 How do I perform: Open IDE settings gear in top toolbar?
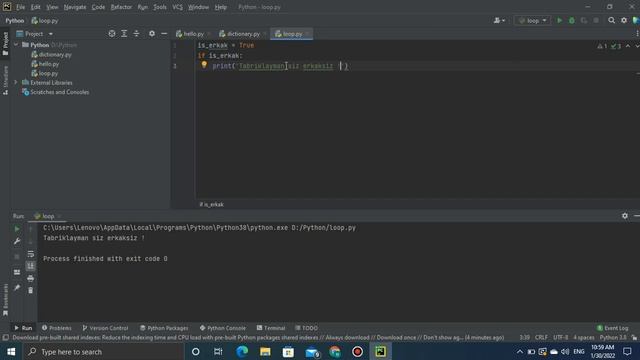pos(624,20)
